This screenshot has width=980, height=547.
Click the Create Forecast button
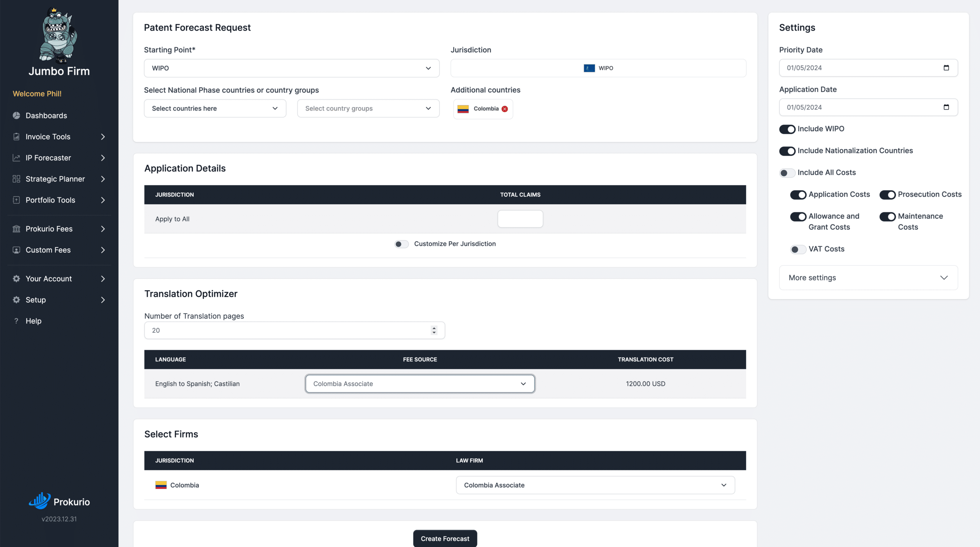pos(445,539)
